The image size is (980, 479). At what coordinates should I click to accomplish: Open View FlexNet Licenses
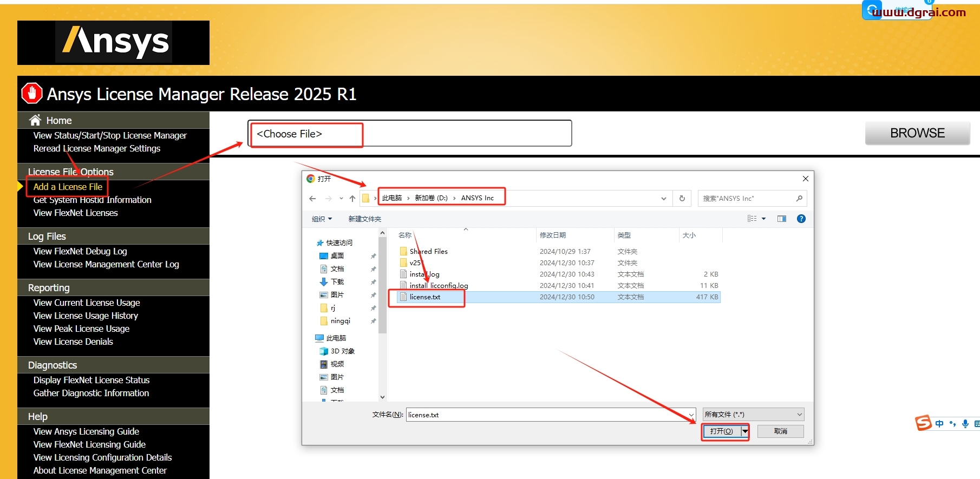[76, 213]
